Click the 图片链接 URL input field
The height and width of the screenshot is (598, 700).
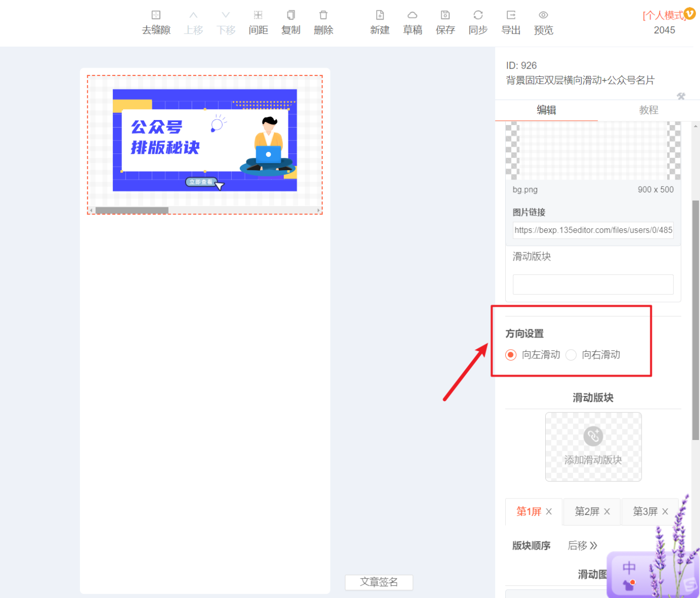[593, 230]
